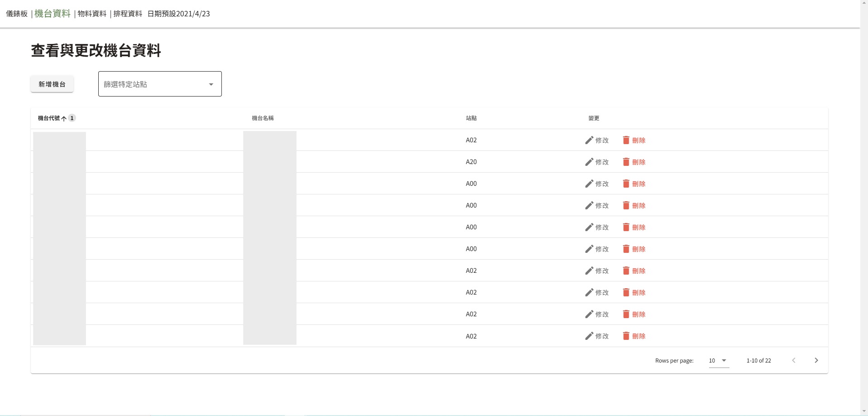The height and width of the screenshot is (416, 868).
Task: Click the vertical scrollbar on the right edge
Action: 863,204
